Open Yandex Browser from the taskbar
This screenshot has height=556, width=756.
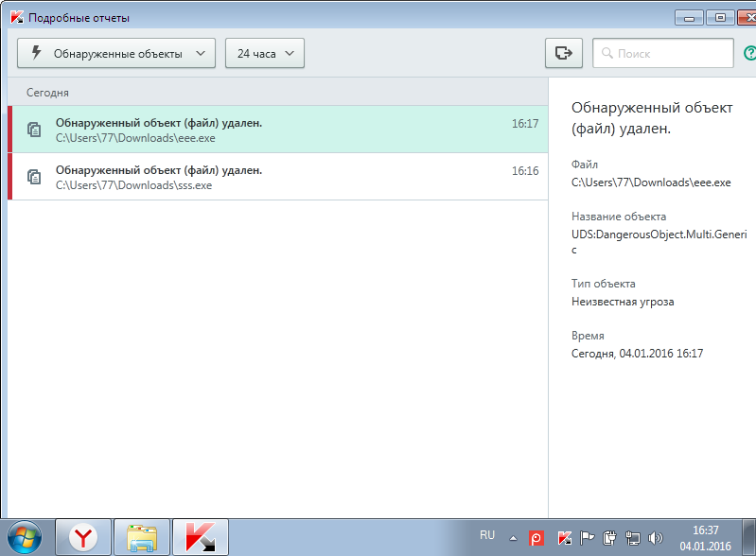[83, 537]
